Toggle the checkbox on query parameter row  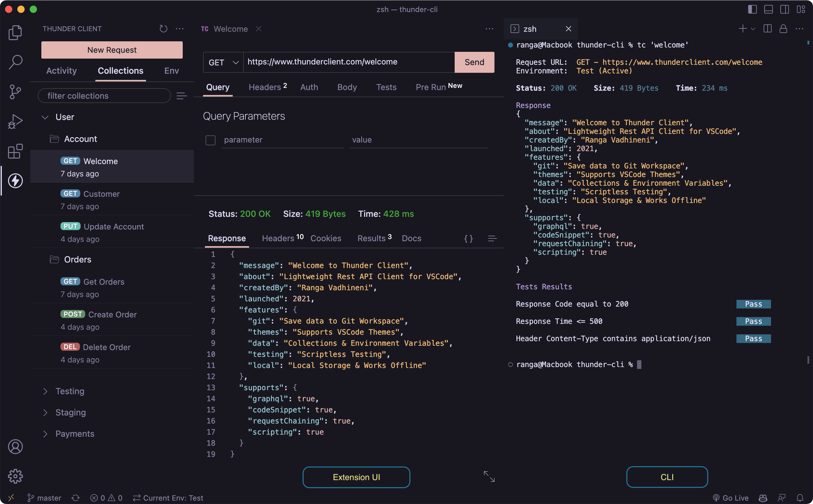(210, 139)
